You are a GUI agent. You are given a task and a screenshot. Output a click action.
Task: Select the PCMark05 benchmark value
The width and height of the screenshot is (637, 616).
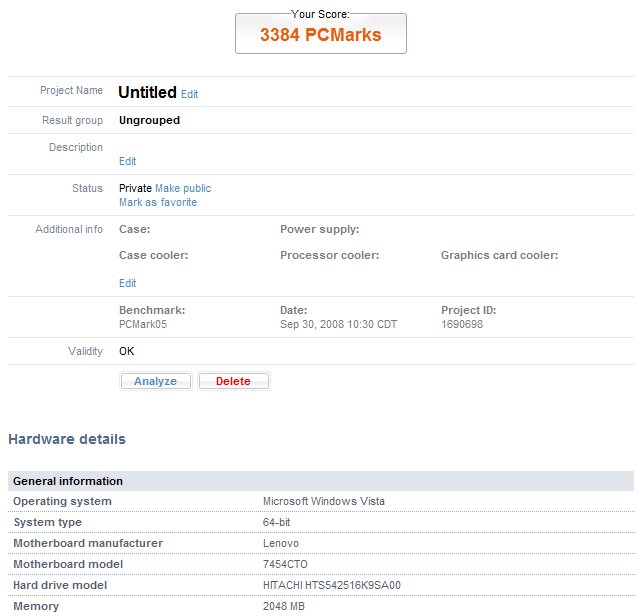143,324
